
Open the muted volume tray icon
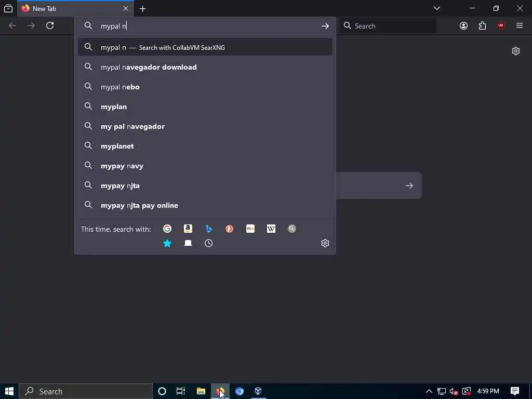454,391
